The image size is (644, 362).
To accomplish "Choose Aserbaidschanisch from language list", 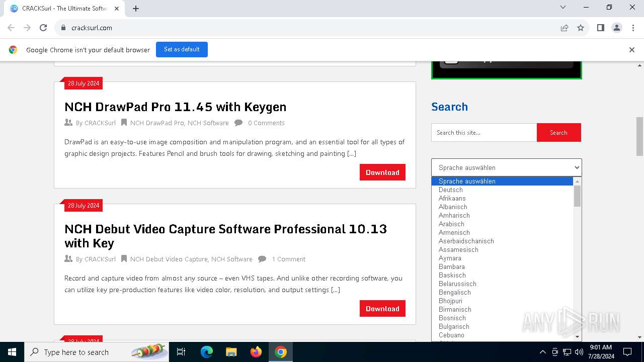I will click(x=502, y=241).
